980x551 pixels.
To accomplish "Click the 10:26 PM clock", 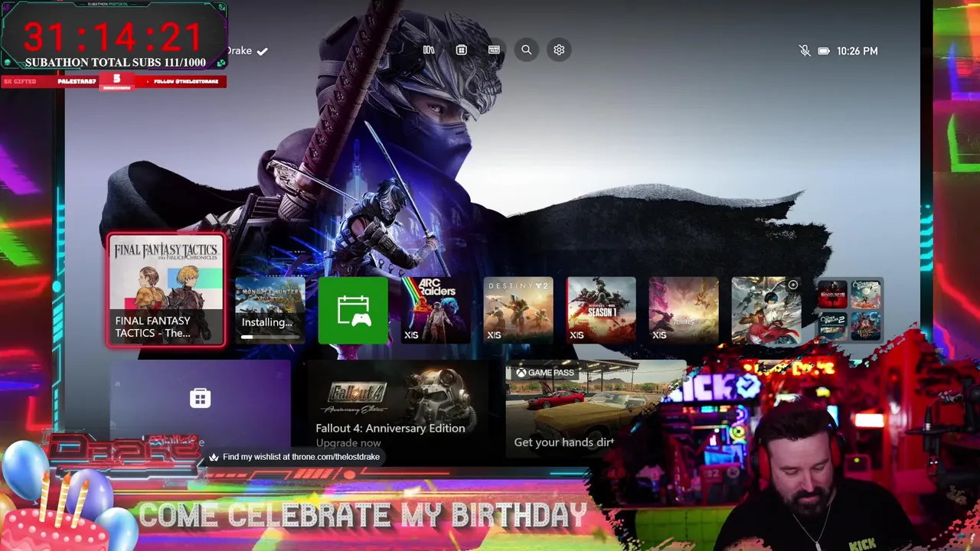I will click(857, 51).
